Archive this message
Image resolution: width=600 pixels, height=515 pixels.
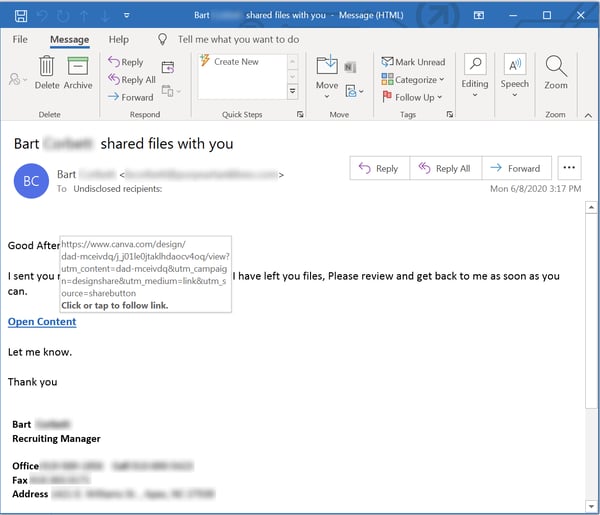(78, 68)
